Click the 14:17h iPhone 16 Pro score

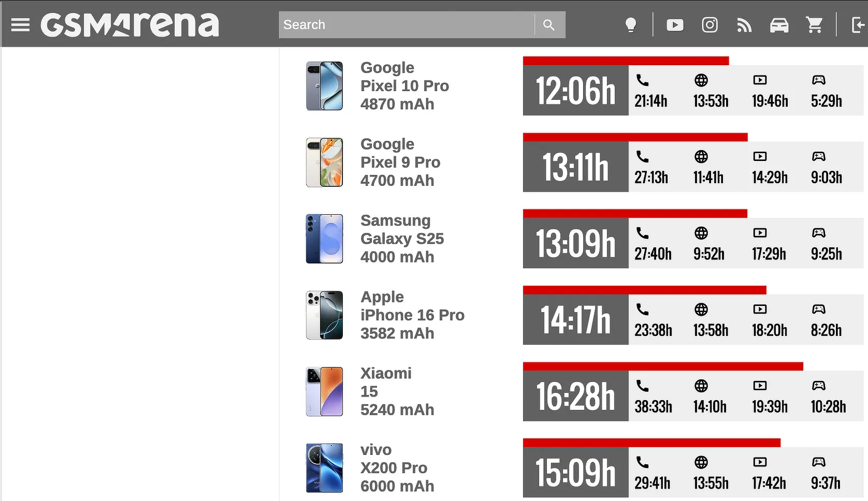[575, 320]
